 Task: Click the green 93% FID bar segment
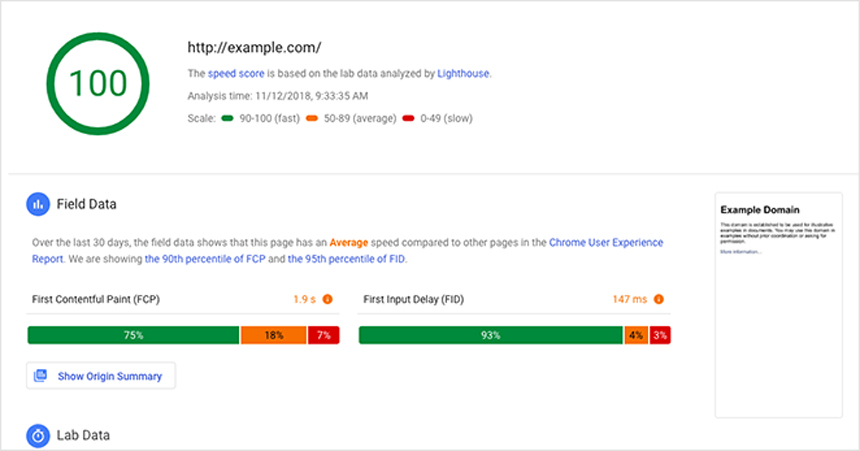[x=491, y=335]
